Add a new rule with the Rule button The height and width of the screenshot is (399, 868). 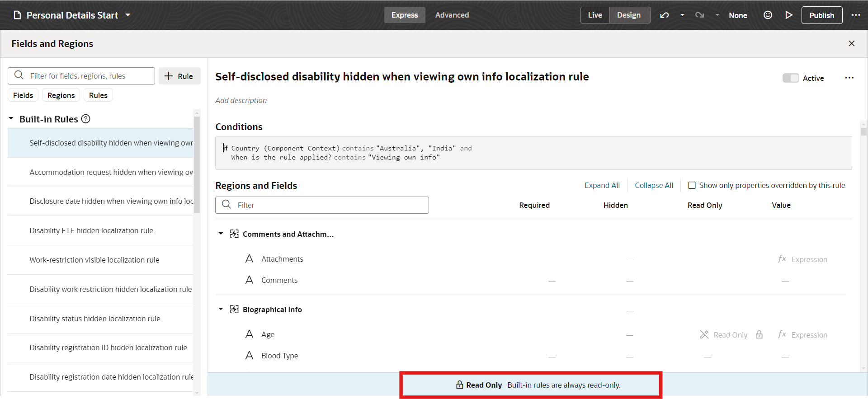click(x=179, y=76)
